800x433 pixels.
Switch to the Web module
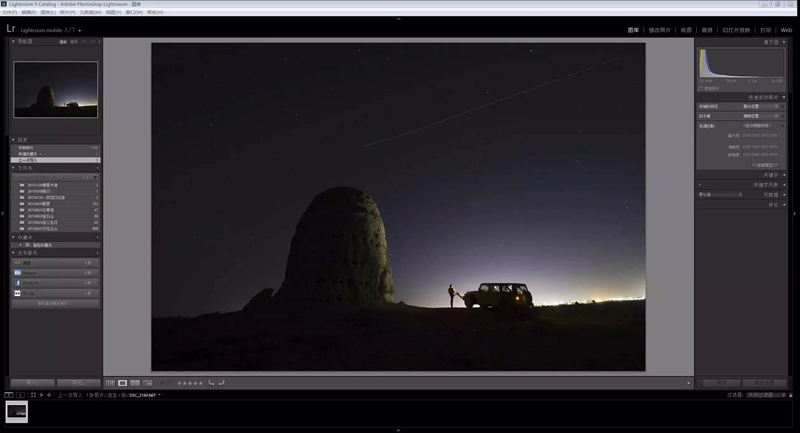click(786, 30)
